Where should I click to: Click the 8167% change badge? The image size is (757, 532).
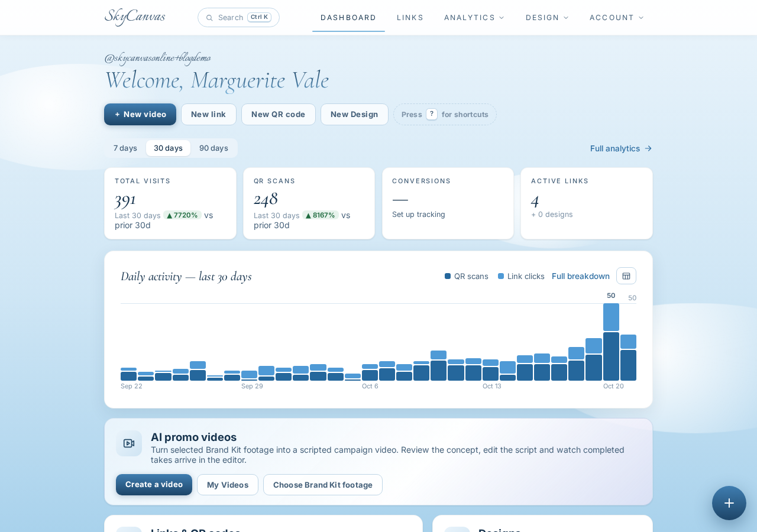(321, 215)
